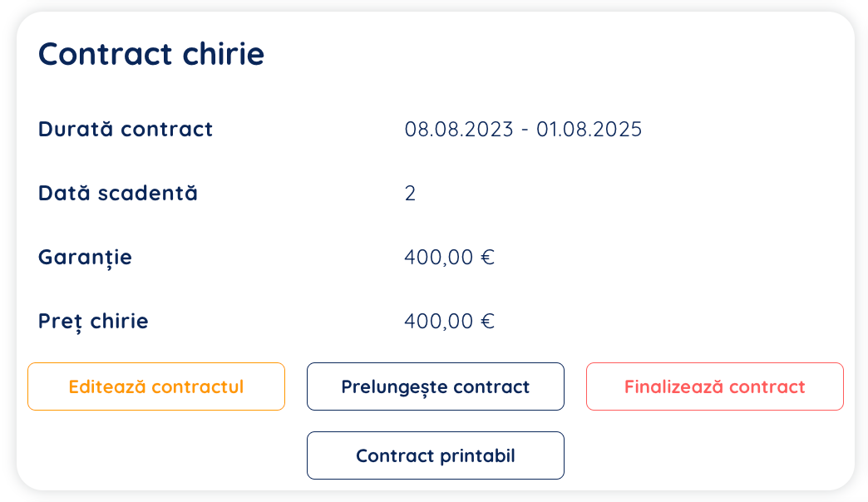Click the red Finalizează contract button
Image resolution: width=868 pixels, height=502 pixels.
click(714, 386)
